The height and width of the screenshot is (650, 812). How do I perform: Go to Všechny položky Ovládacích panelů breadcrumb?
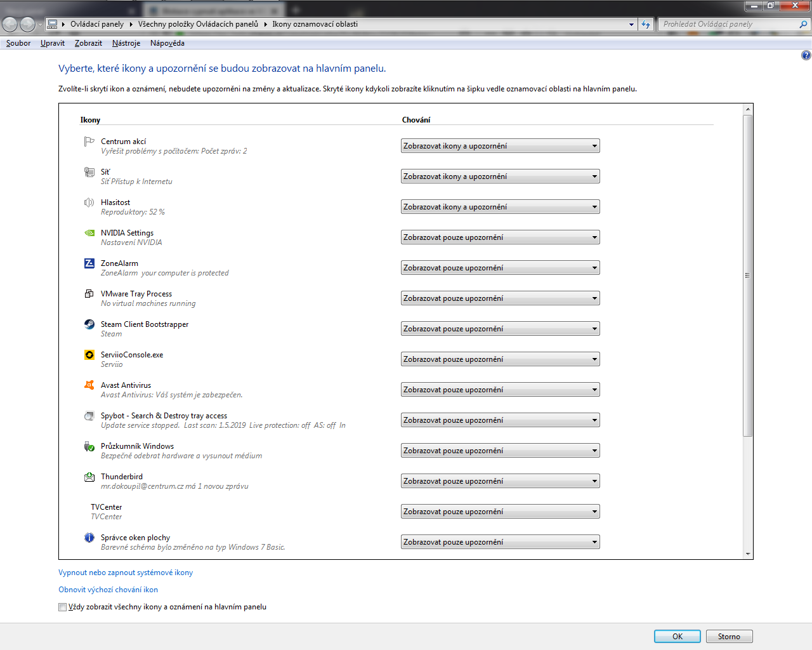198,24
